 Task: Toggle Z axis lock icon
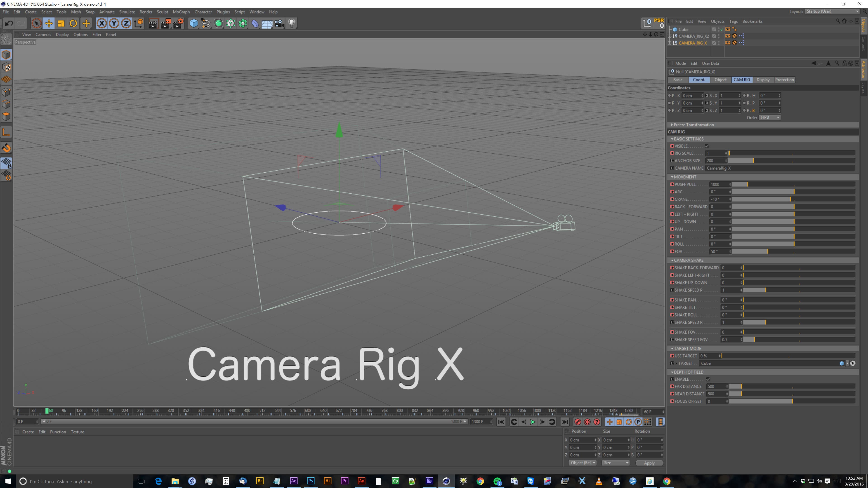126,23
